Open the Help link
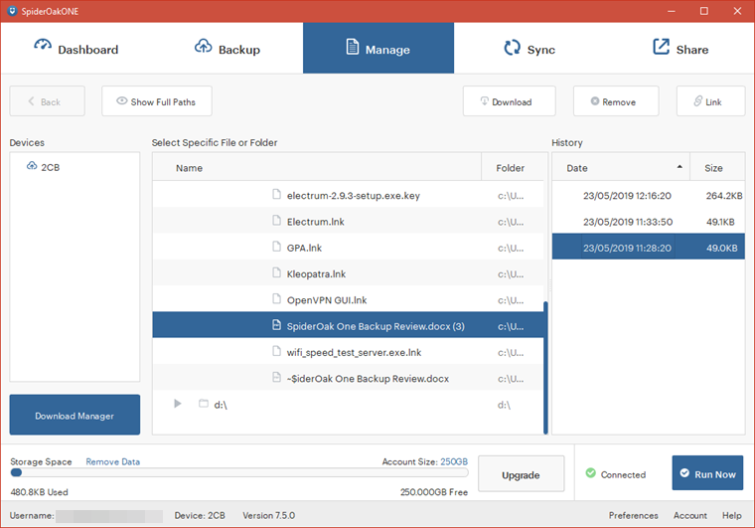 coord(731,515)
